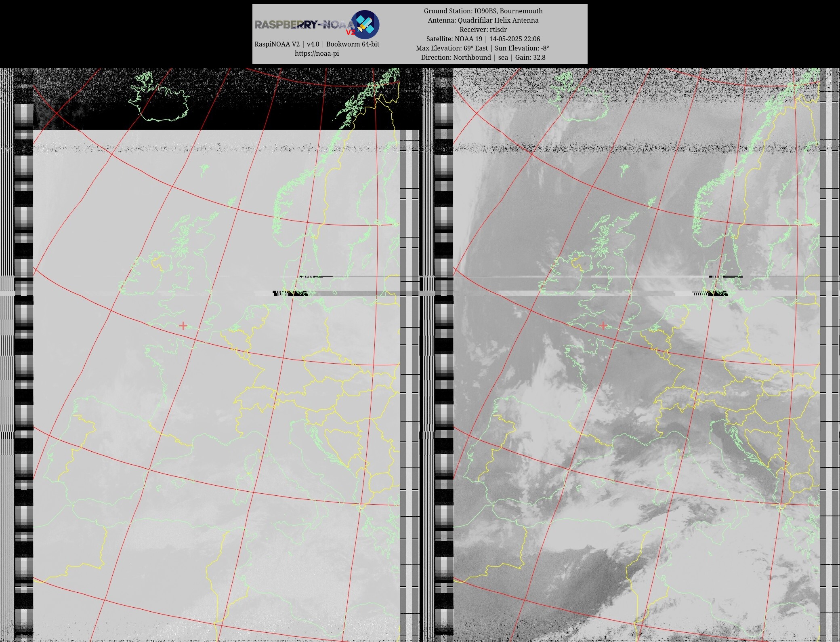The width and height of the screenshot is (840, 642).
Task: Select the 'RaspiNOAA V2 | v4.0 | Bookworm 64-bit' line
Action: [x=317, y=44]
